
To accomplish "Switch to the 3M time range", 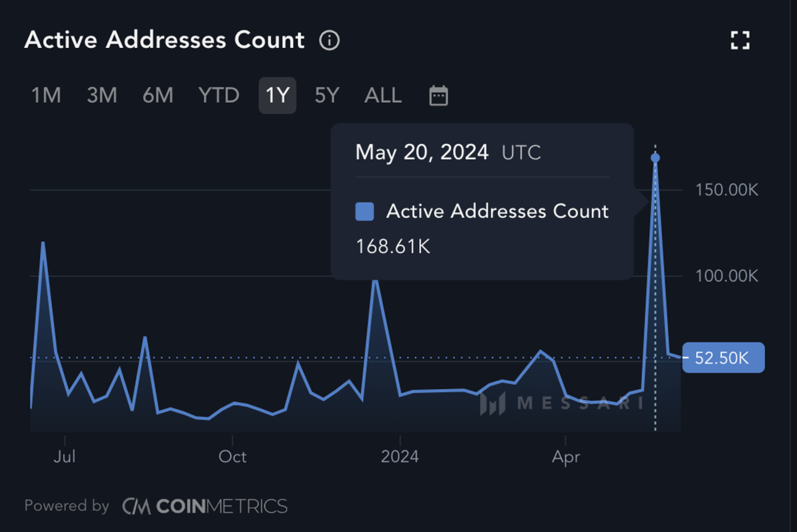I will (x=102, y=96).
